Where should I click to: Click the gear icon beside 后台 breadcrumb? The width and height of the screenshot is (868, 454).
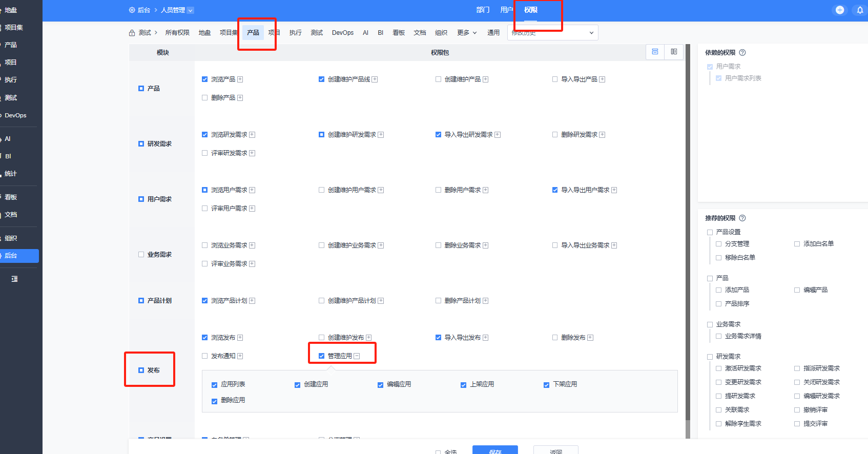[x=132, y=10]
